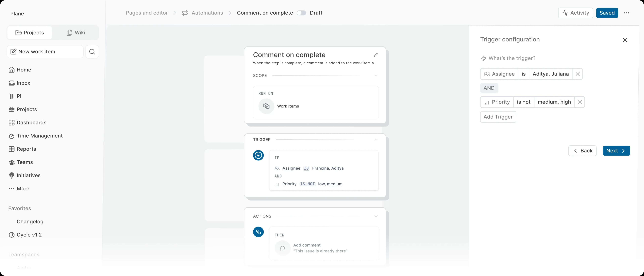Remove the Aditya, Juliana assignee condition

click(577, 74)
